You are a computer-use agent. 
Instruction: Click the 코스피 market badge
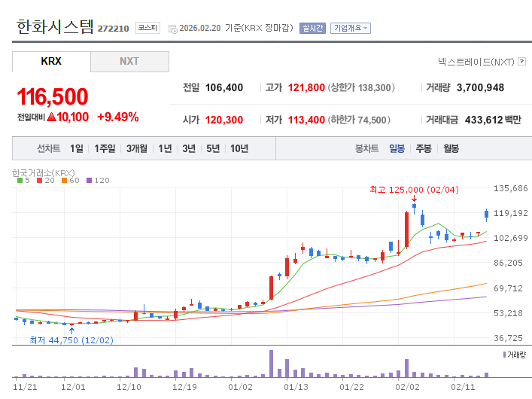tap(147, 28)
